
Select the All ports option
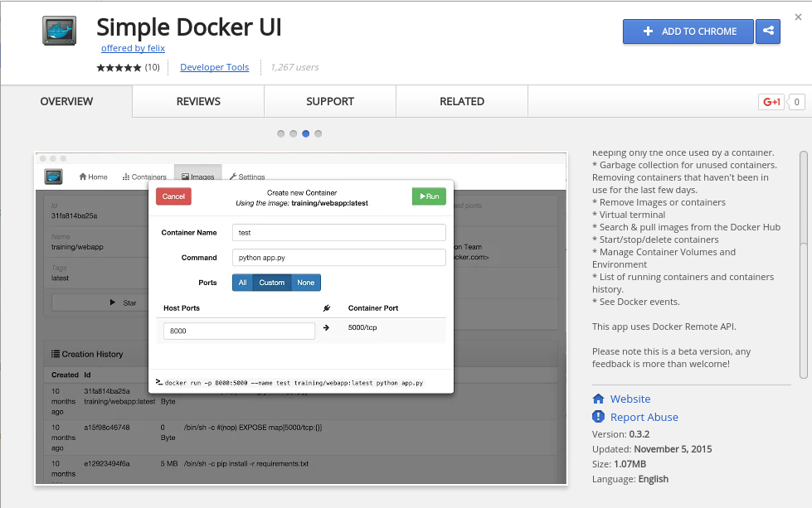(242, 283)
